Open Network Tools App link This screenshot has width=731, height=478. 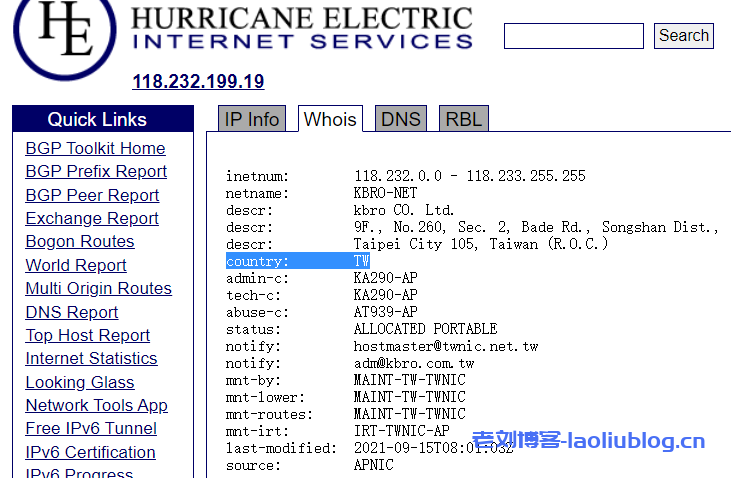97,405
